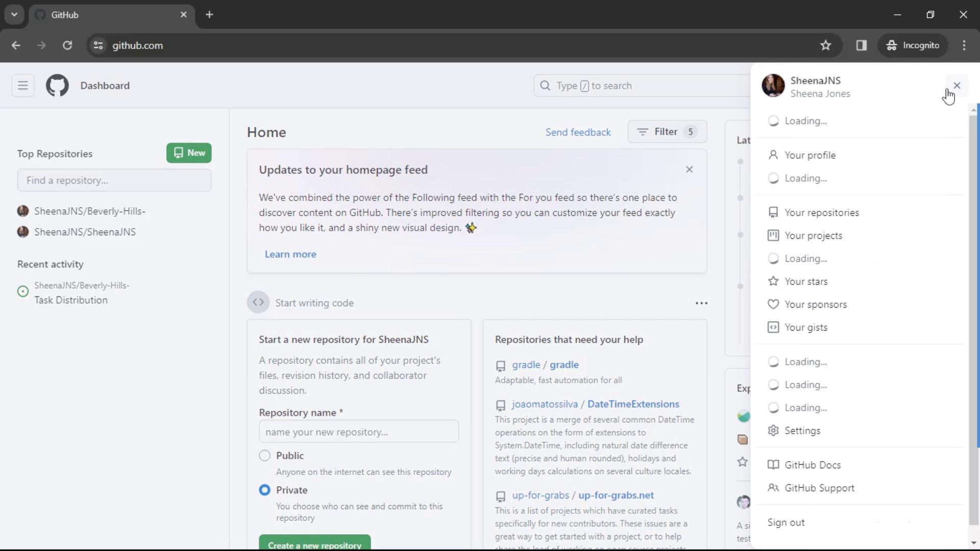Open GitHub Docs link
Image resolution: width=980 pixels, height=551 pixels.
(x=813, y=465)
